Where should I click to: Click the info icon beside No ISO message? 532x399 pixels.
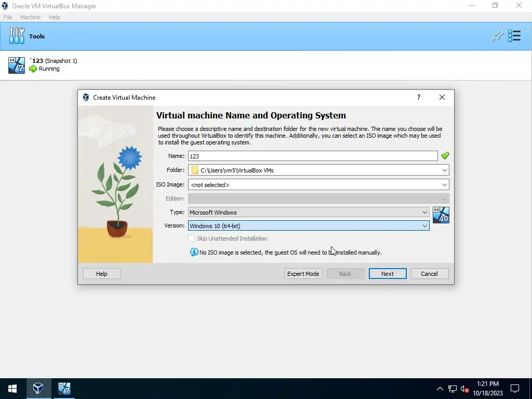click(x=194, y=252)
